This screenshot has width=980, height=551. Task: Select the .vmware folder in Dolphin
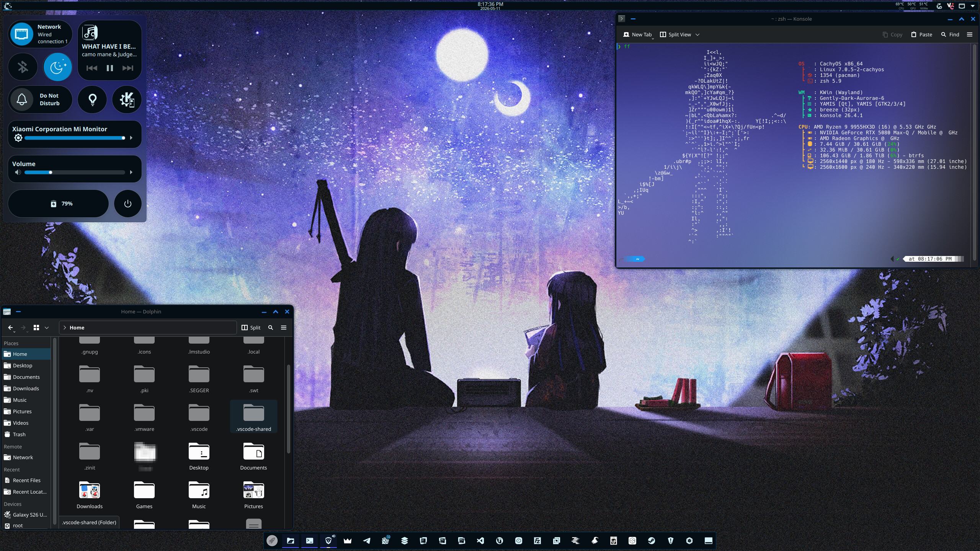[144, 418]
